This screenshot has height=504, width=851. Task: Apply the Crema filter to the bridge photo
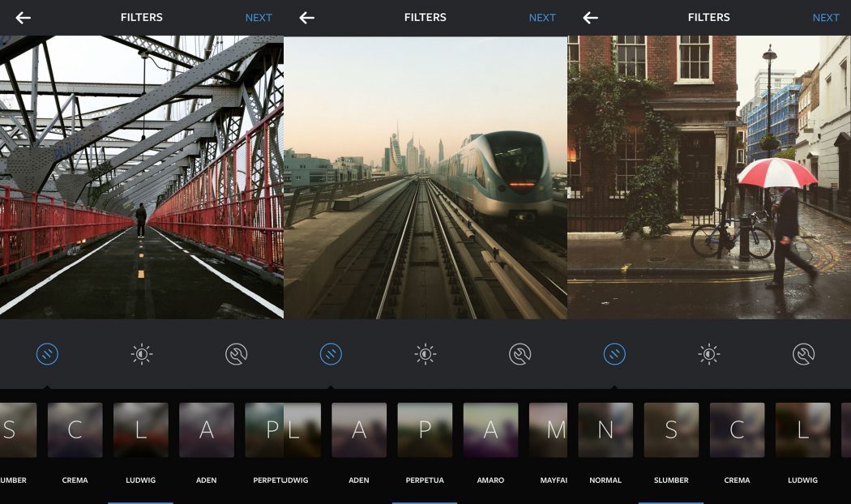coord(75,429)
